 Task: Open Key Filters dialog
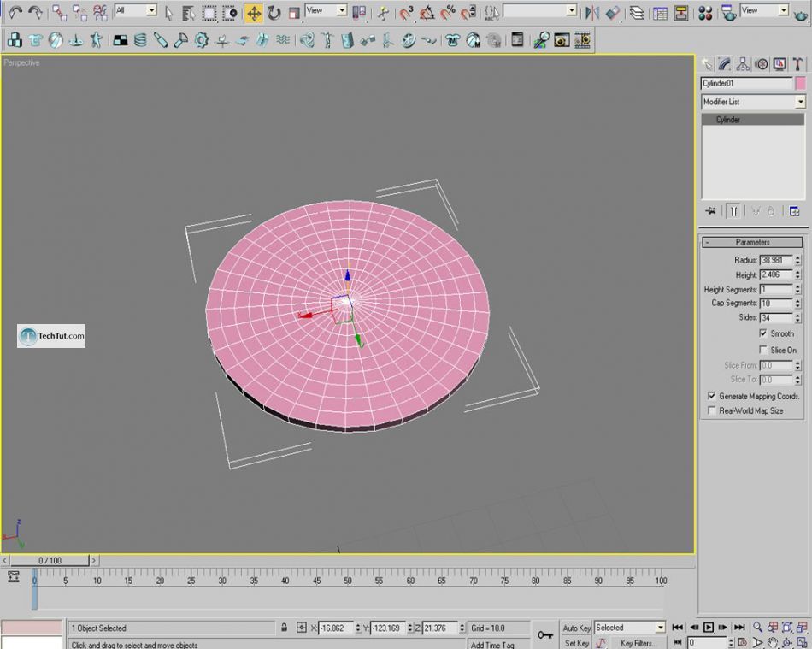[x=638, y=643]
